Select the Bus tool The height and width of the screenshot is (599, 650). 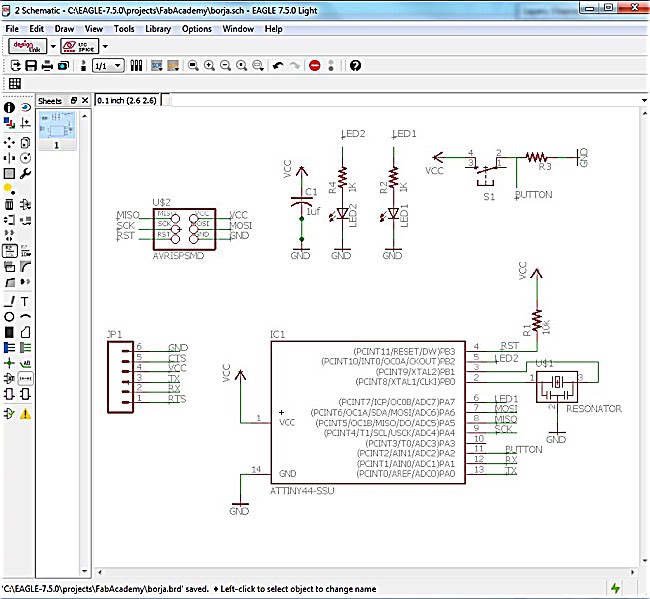tap(9, 347)
